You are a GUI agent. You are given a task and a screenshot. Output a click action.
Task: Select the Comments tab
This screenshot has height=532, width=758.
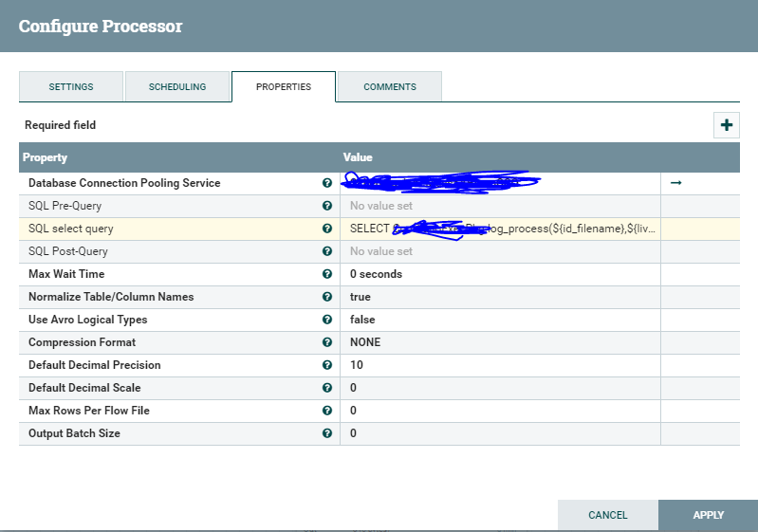390,86
